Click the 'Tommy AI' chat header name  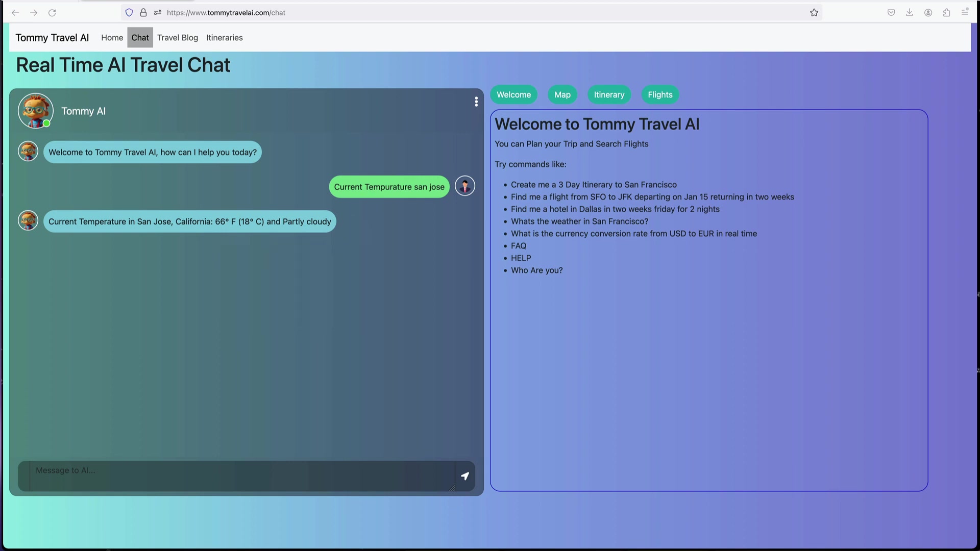pyautogui.click(x=83, y=111)
